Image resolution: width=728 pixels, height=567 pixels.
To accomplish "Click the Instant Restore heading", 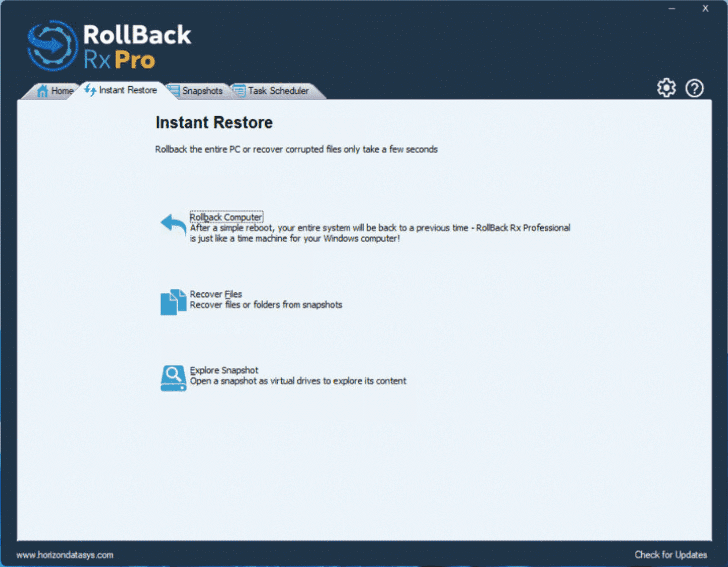I will pyautogui.click(x=214, y=122).
